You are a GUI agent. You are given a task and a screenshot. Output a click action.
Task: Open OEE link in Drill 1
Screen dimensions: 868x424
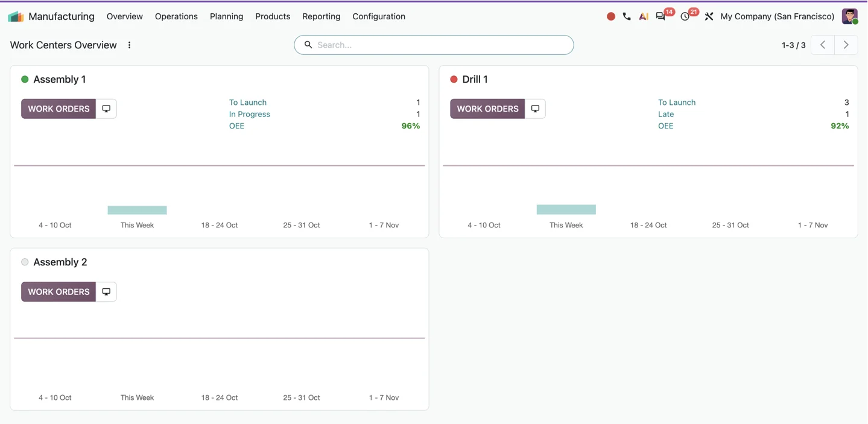[666, 126]
